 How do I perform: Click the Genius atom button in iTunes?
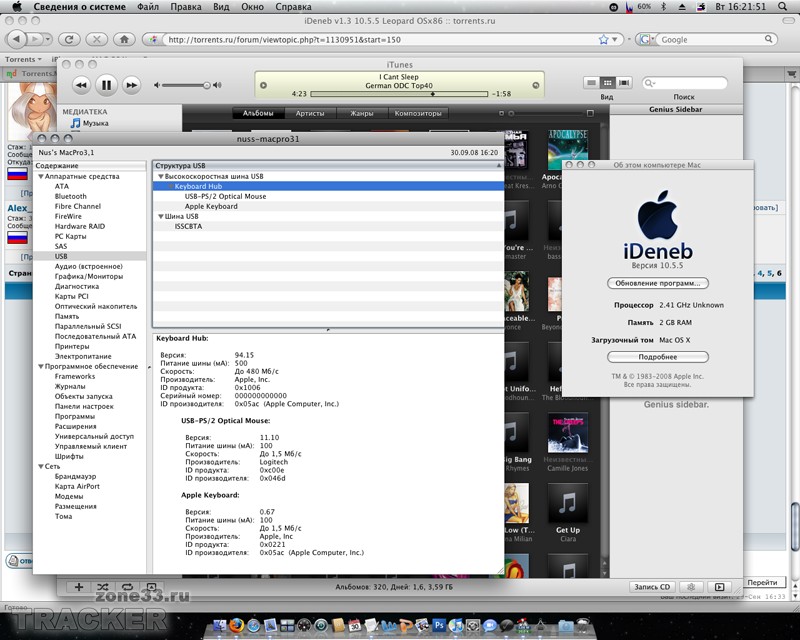(691, 587)
